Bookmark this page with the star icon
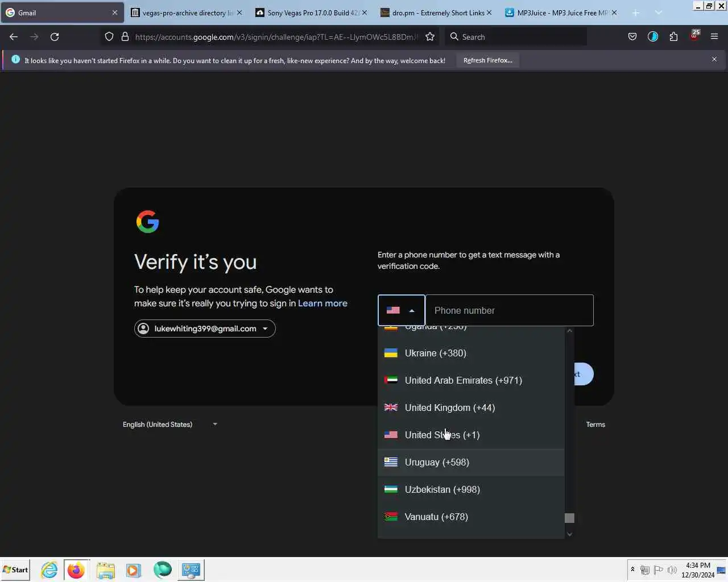 (x=430, y=37)
